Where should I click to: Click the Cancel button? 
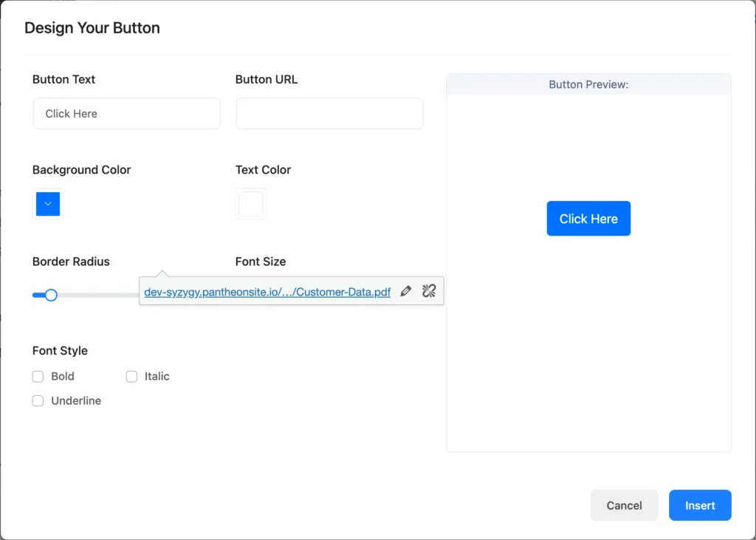point(624,505)
